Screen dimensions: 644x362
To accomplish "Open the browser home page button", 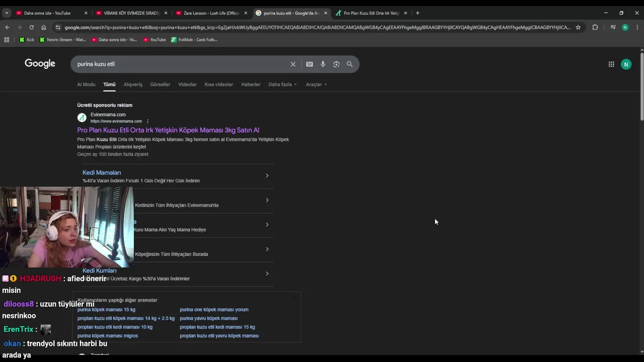I will click(x=44, y=27).
